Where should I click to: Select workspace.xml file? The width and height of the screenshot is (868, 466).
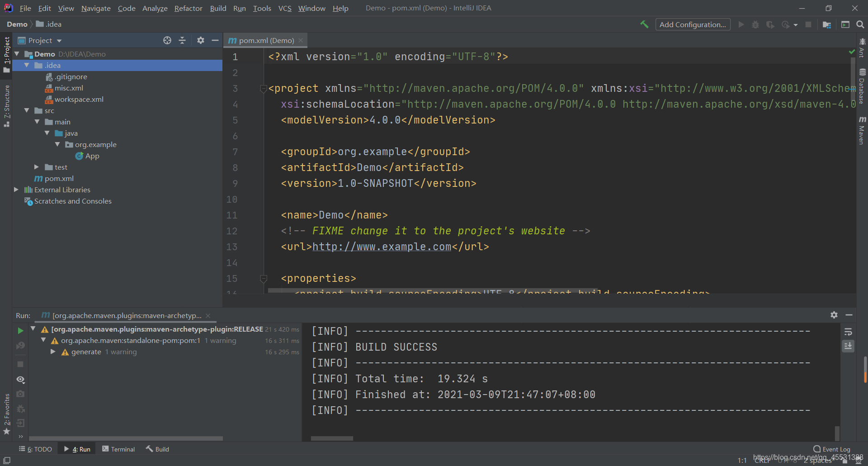coord(74,99)
